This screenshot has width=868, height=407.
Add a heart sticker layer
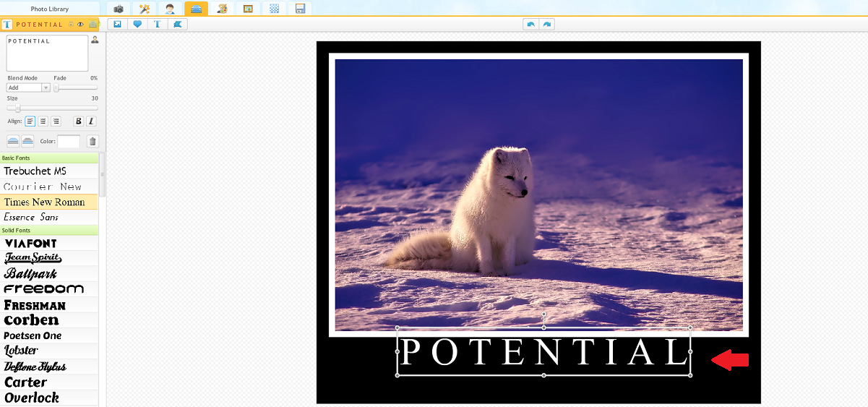pyautogui.click(x=137, y=24)
